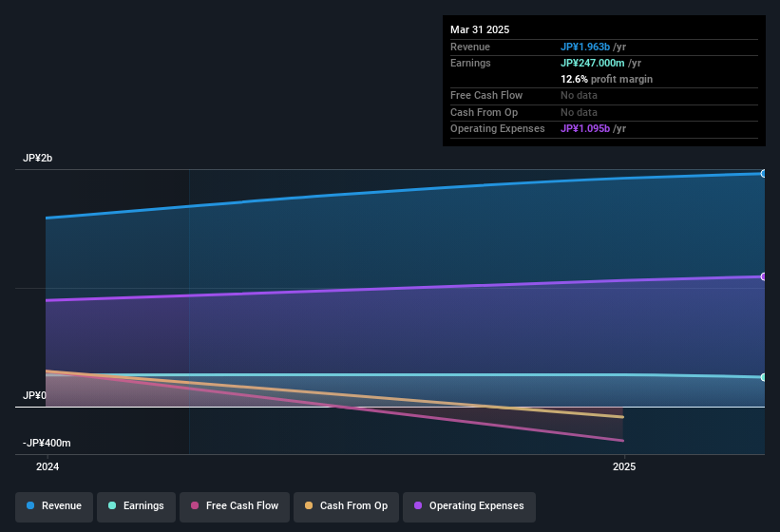
Task: Click the JP¥247.000m earnings value
Action: coord(593,63)
